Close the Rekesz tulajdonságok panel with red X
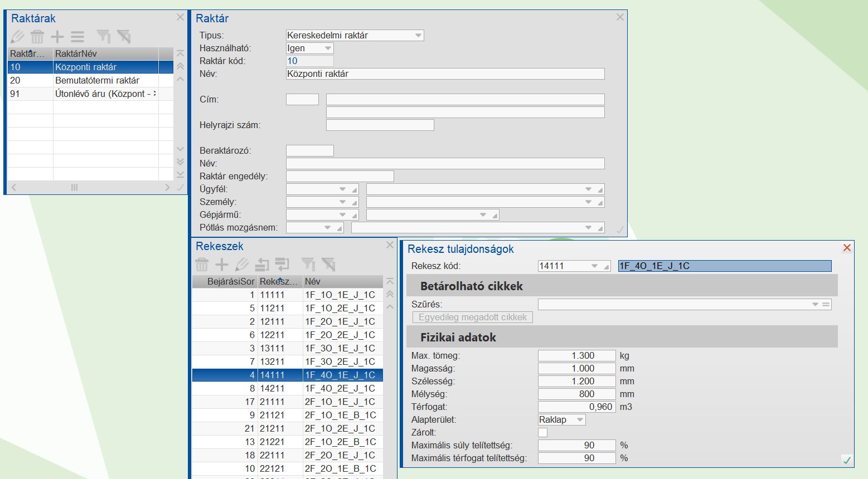Viewport: 868px width, 479px height. coord(847,248)
